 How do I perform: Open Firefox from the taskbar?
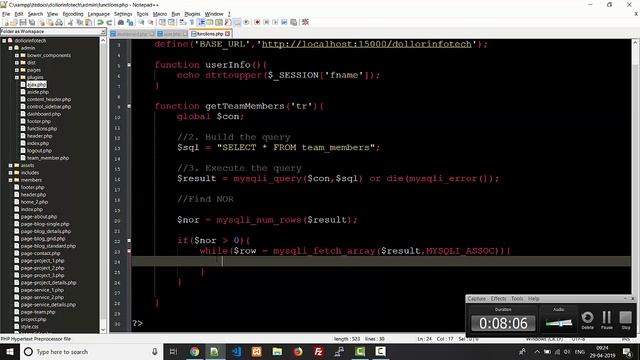[x=298, y=351]
